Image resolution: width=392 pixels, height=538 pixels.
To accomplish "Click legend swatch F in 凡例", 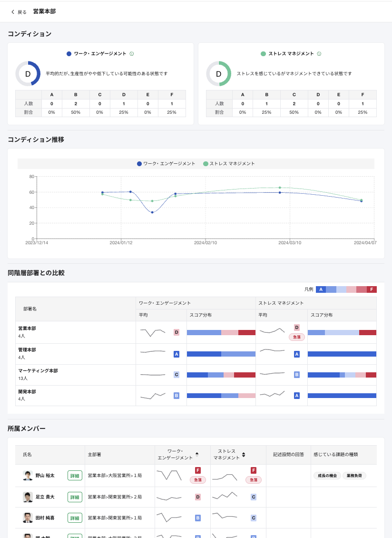I will pyautogui.click(x=372, y=289).
